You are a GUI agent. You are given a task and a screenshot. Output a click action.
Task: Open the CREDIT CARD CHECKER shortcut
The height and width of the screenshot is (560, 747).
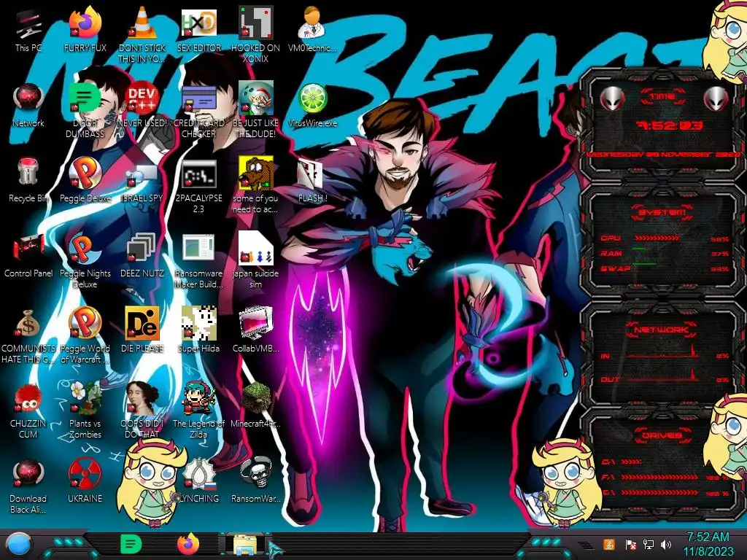click(198, 111)
